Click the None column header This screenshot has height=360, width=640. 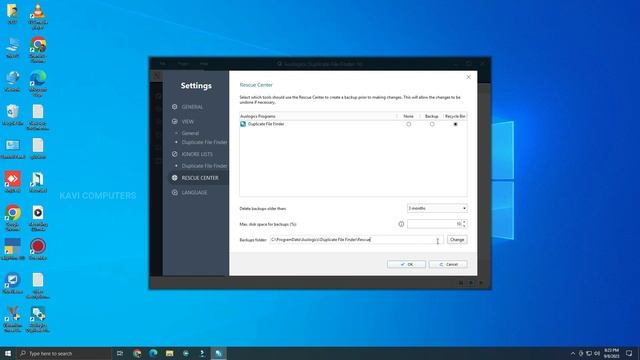(x=408, y=116)
